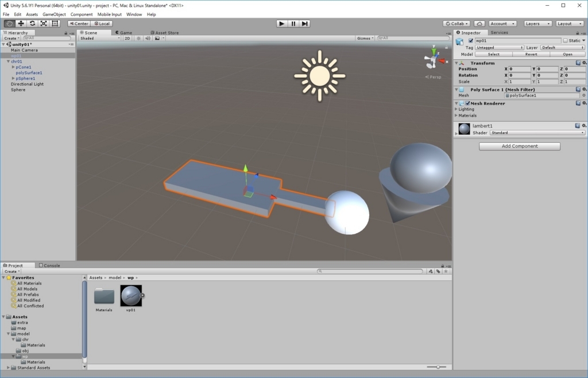Open the Tag dropdown

[499, 48]
